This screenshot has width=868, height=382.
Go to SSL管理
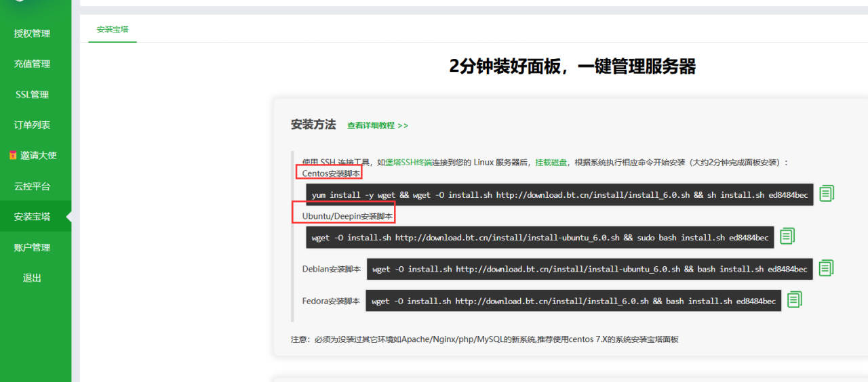point(32,94)
